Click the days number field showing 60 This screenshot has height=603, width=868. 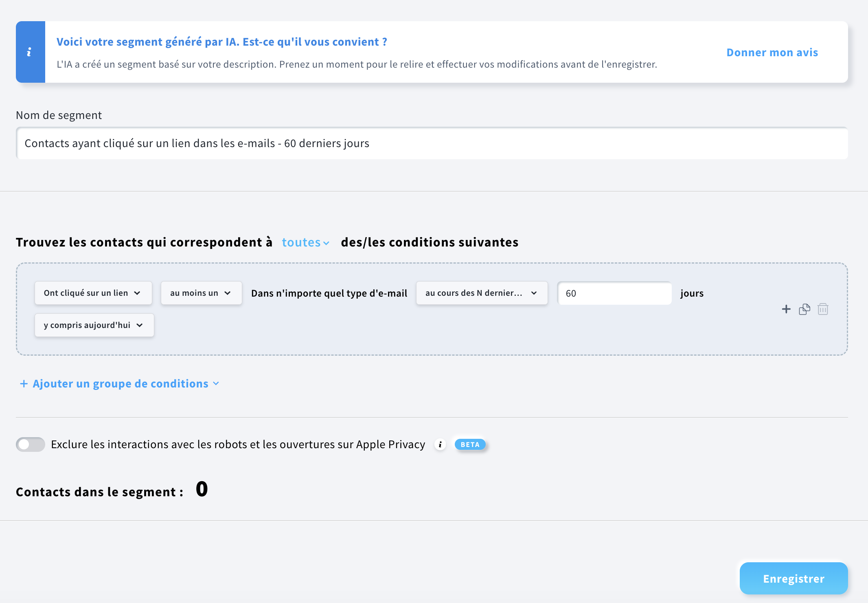pyautogui.click(x=614, y=293)
